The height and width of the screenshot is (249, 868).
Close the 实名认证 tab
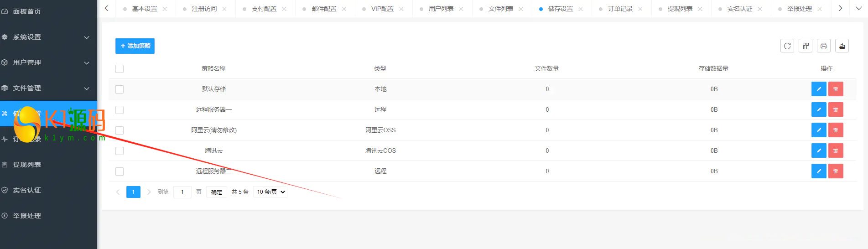(760, 9)
